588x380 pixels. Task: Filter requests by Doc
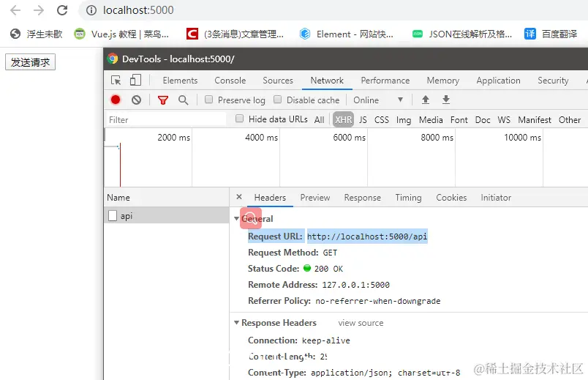[483, 120]
